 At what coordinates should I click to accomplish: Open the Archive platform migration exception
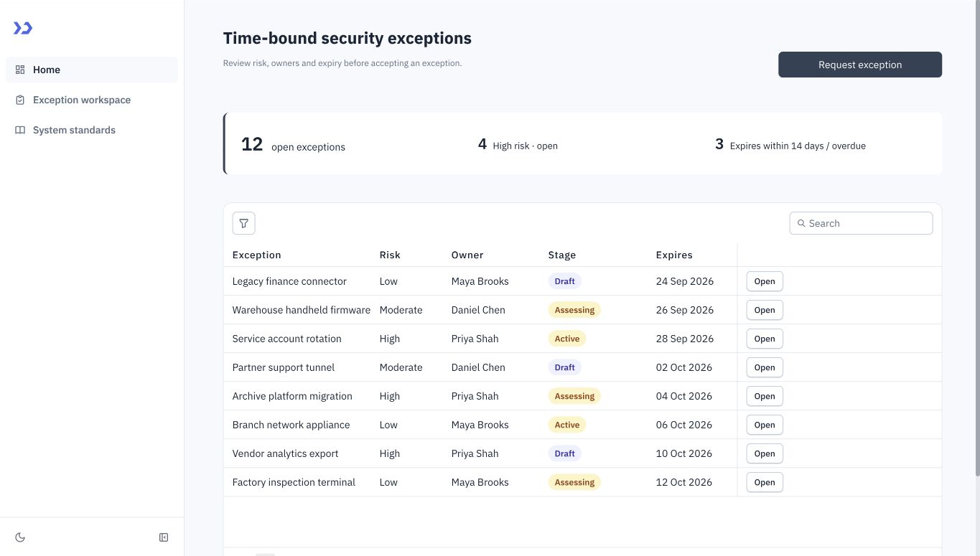[x=765, y=396]
